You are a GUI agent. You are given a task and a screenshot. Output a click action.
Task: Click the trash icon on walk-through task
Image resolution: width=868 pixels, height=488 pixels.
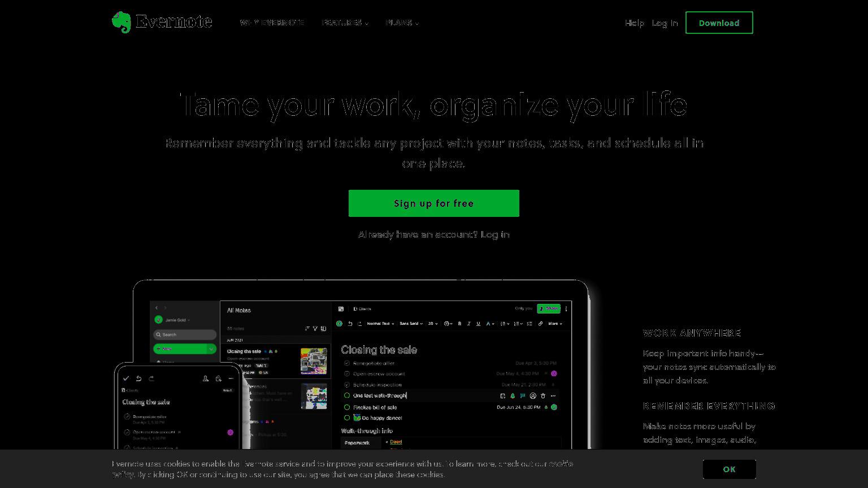[543, 396]
